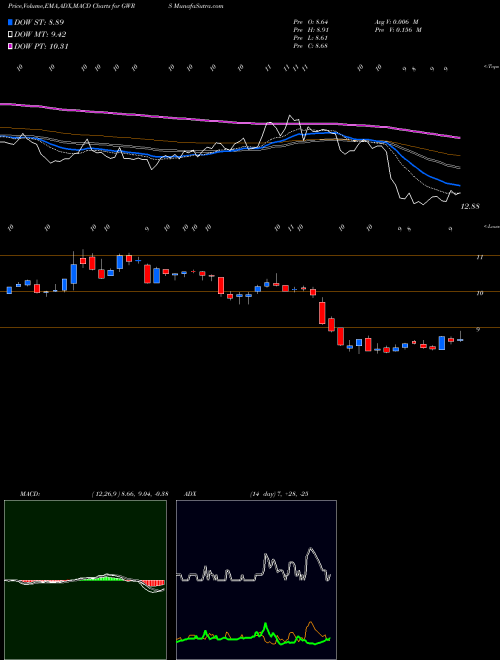Open the MunafaSutra.com watermark text
This screenshot has width=500, height=660.
[x=196, y=6]
